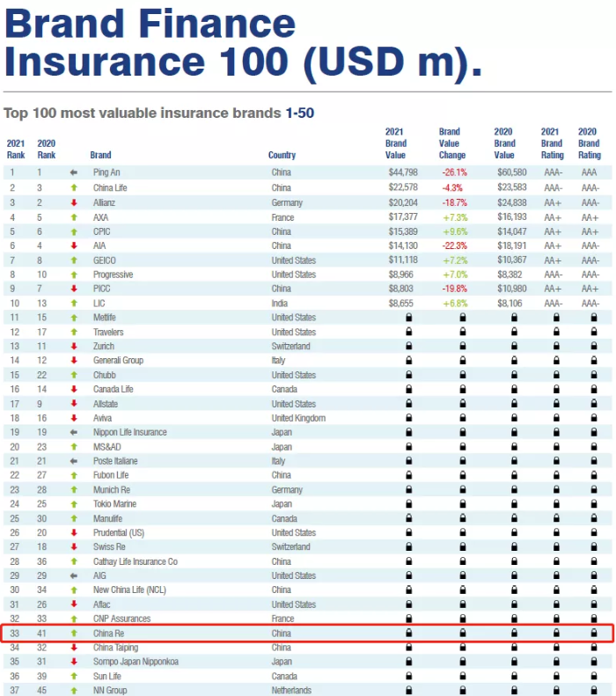Click the brand name New China Life (NCL)
Screen dimensions: 616x696
coord(129,590)
